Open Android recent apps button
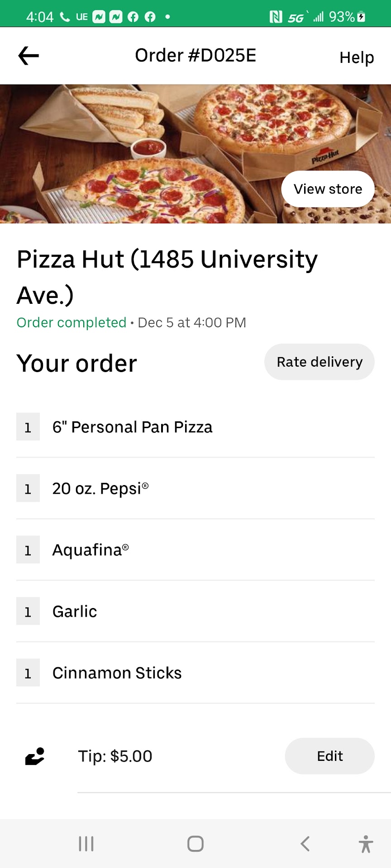This screenshot has height=868, width=391. pos(86,844)
